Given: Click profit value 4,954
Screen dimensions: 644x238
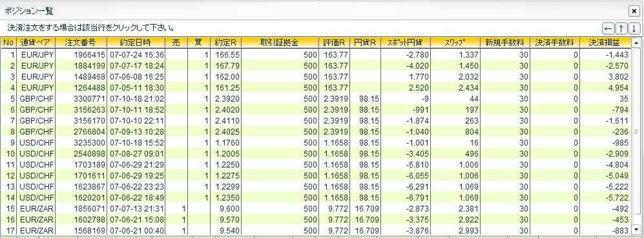Looking at the screenshot, I should click(618, 88).
